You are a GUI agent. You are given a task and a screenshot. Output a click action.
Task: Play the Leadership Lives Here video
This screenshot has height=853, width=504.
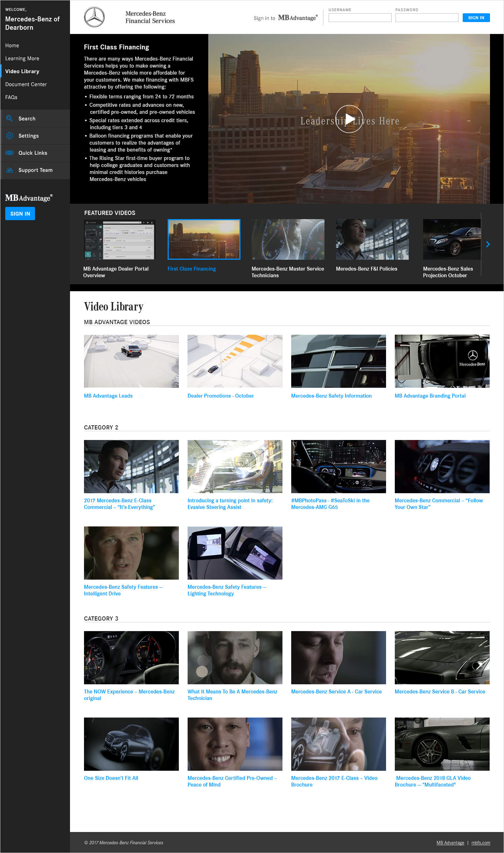point(349,119)
